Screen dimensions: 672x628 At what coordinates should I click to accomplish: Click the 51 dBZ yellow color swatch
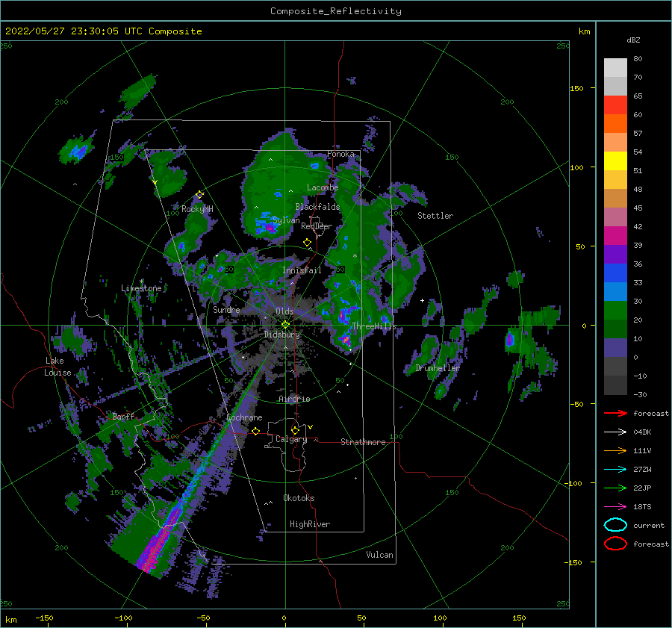[615, 161]
